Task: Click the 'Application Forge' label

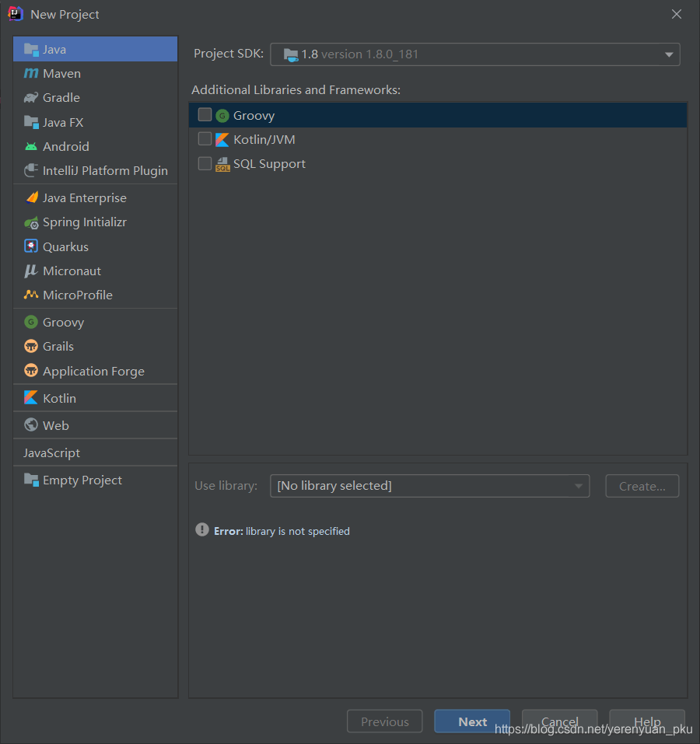Action: (93, 371)
